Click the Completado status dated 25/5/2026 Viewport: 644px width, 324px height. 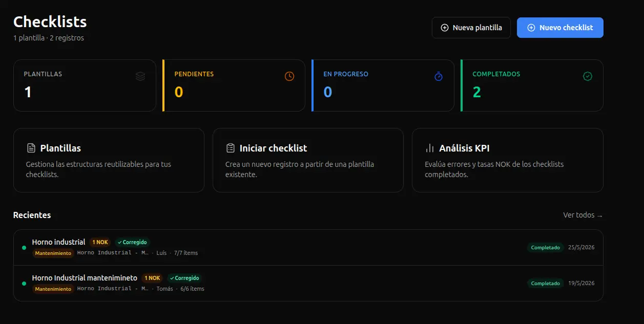click(546, 247)
